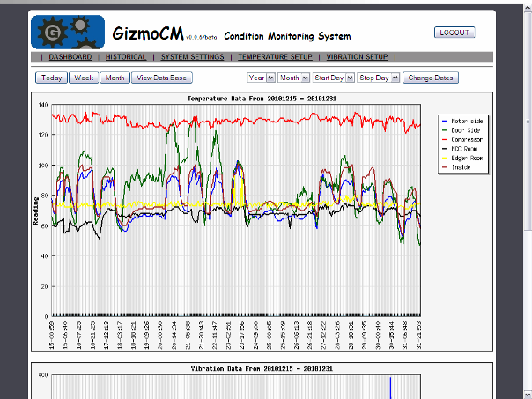The height and width of the screenshot is (399, 532).
Task: Click the Motor side legend blue swatch
Action: pos(445,122)
